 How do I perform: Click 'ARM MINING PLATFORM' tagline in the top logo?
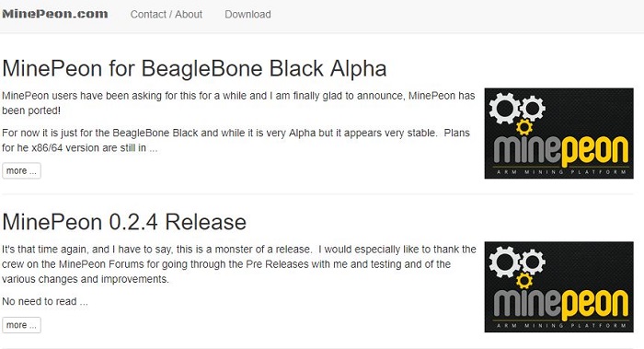[x=561, y=172]
